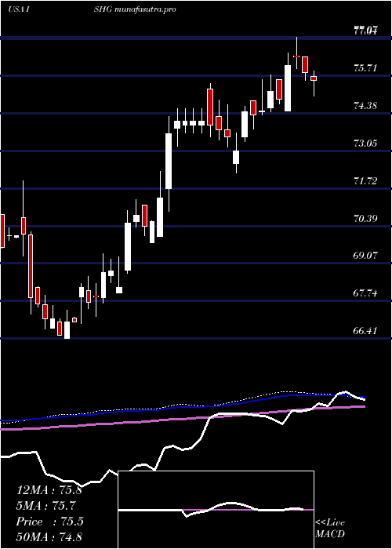Viewport: 392px width, 549px height.
Task: Click the <<Live MACD label
Action: click(330, 529)
